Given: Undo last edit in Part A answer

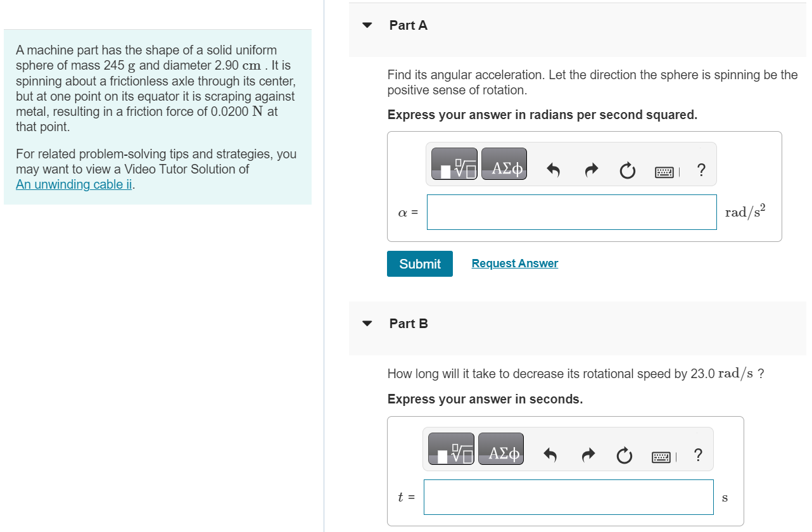Looking at the screenshot, I should pyautogui.click(x=554, y=170).
